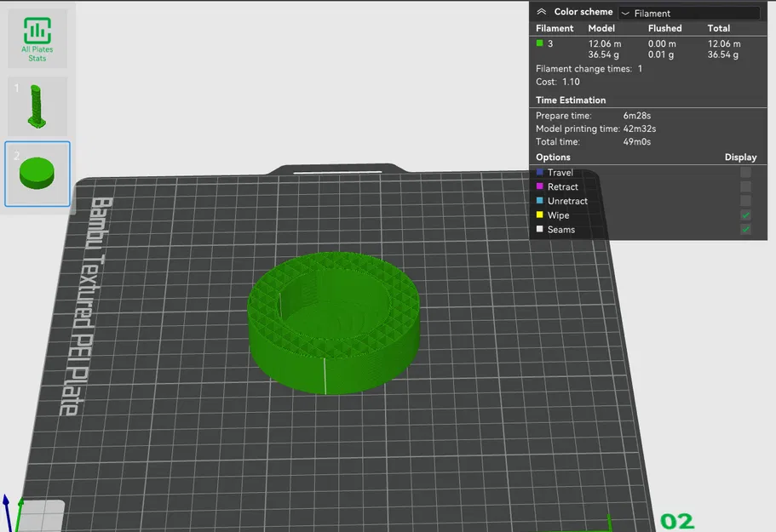The height and width of the screenshot is (532, 776).
Task: Click the Total column header
Action: pyautogui.click(x=719, y=29)
